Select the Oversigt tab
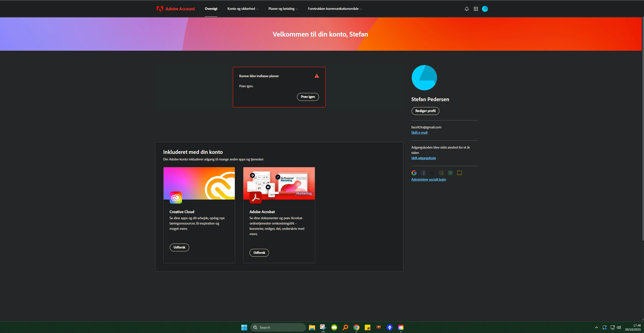 pos(211,9)
